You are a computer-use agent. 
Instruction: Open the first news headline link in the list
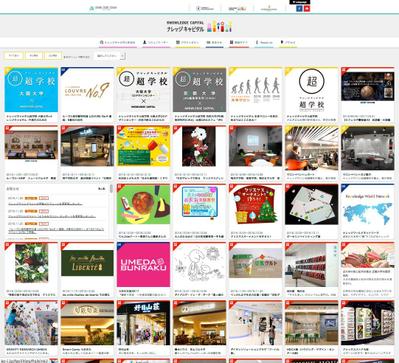click(x=45, y=204)
